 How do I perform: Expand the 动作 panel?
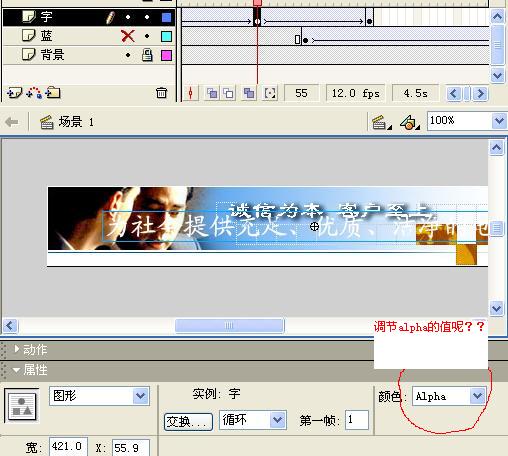coord(17,349)
